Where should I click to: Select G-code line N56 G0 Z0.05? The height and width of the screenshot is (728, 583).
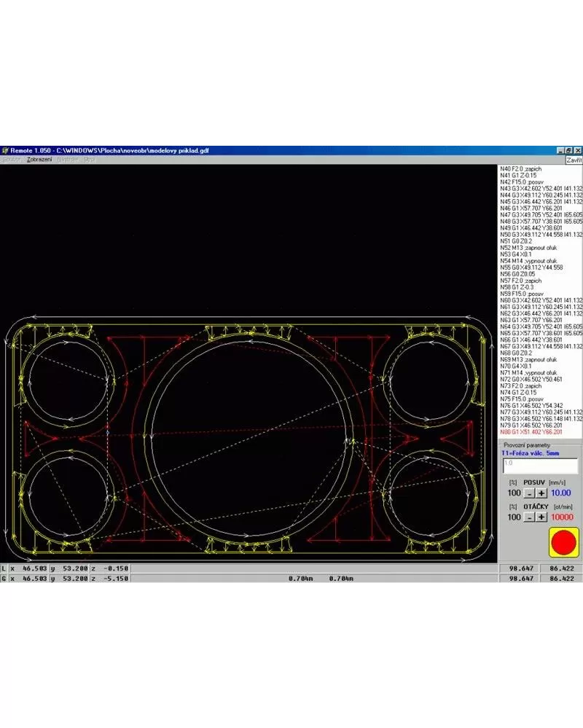[x=517, y=275]
